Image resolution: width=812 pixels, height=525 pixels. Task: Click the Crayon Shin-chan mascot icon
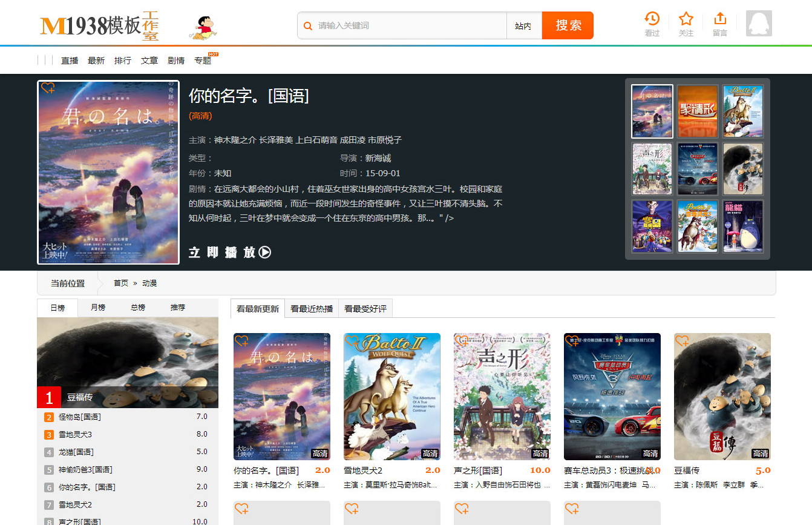click(204, 27)
